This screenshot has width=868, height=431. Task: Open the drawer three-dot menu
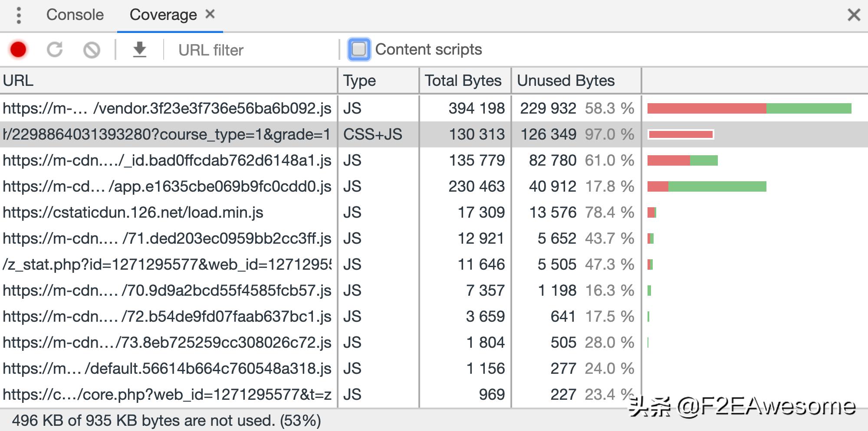coord(19,15)
